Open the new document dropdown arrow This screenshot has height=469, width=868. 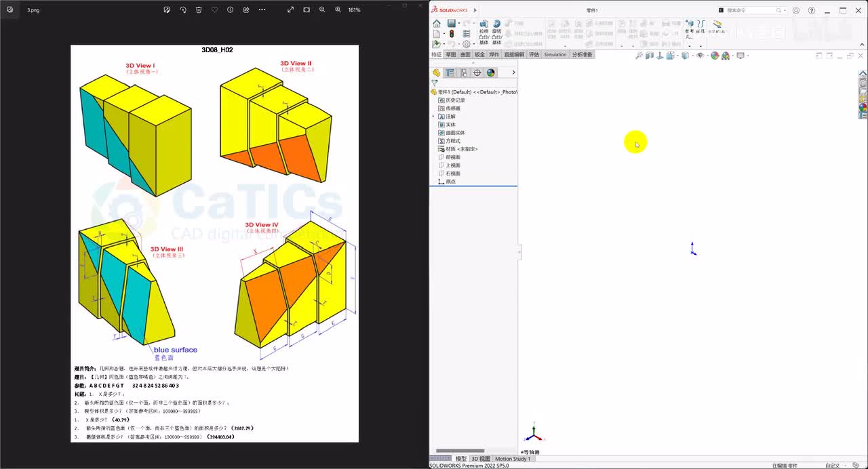coord(444,33)
